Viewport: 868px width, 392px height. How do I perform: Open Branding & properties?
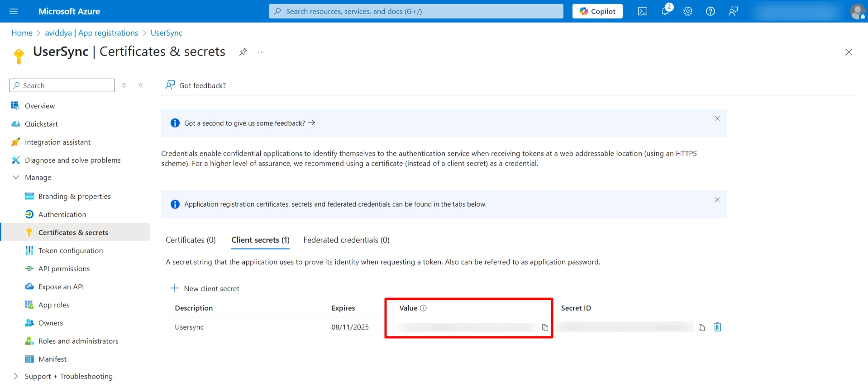[x=75, y=196]
